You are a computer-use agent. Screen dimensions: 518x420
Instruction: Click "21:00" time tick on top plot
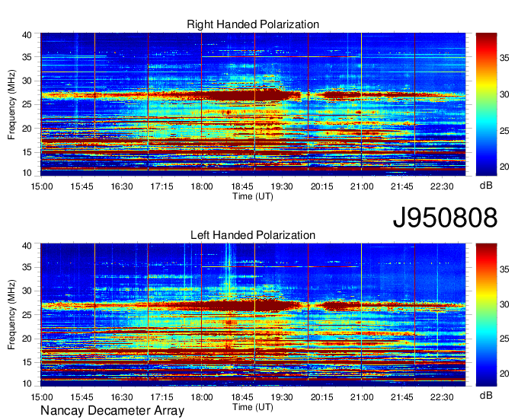point(362,186)
